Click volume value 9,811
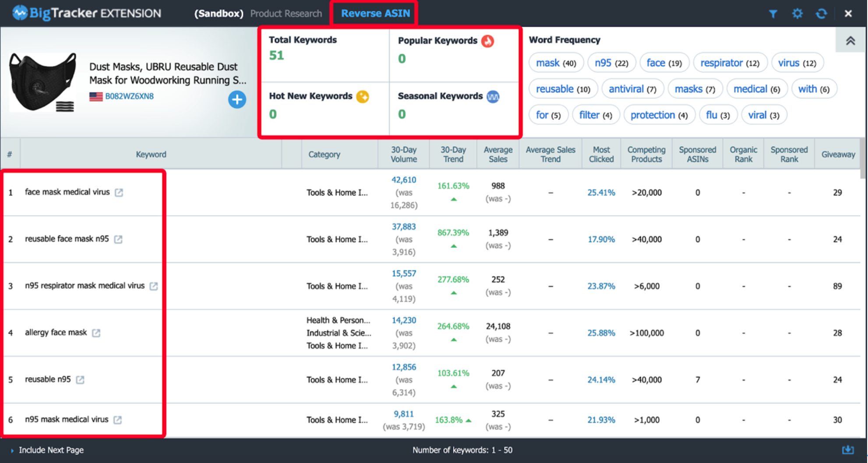 pos(404,414)
